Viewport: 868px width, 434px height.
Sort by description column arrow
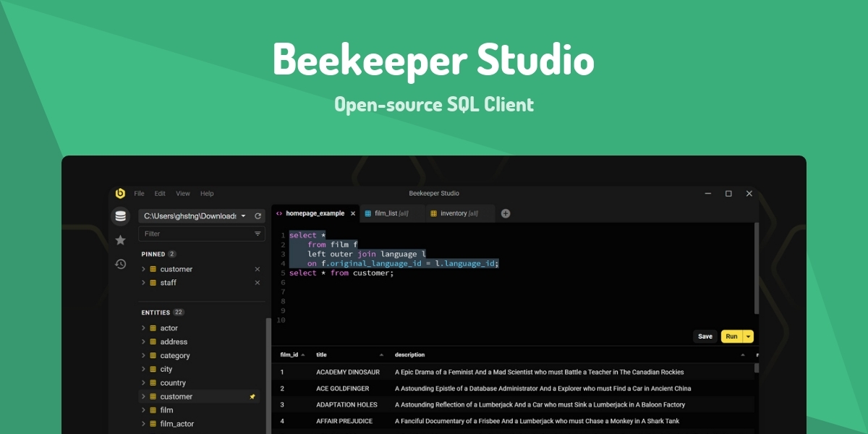[742, 355]
